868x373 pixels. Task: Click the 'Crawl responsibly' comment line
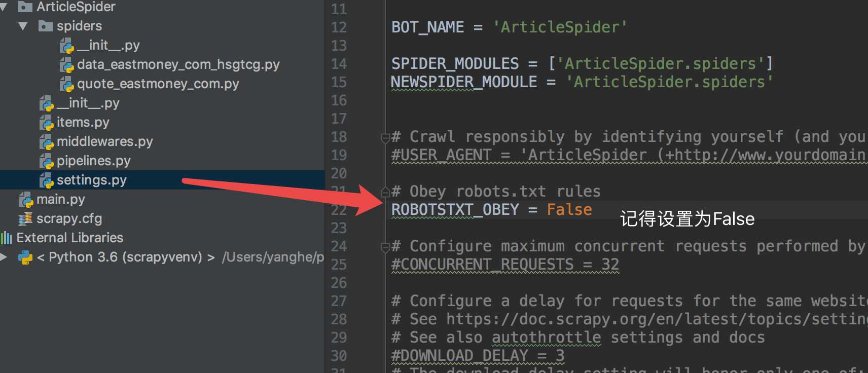pyautogui.click(x=629, y=137)
